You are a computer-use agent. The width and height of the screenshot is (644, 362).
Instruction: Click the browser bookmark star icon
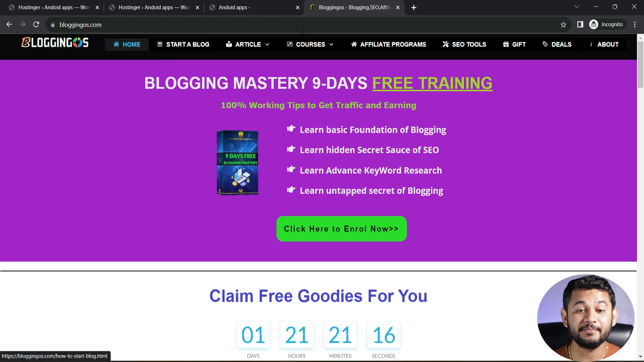[563, 24]
